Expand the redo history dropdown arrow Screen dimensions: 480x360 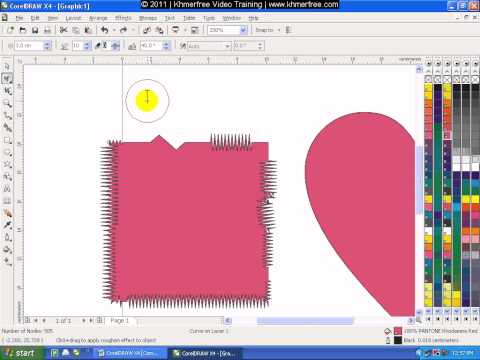pyautogui.click(x=133, y=30)
